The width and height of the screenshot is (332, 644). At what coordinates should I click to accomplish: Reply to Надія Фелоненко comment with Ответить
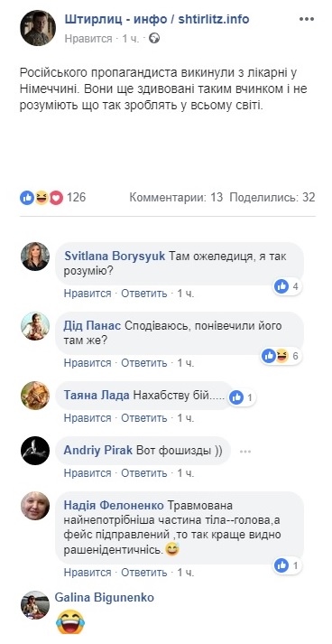144,573
